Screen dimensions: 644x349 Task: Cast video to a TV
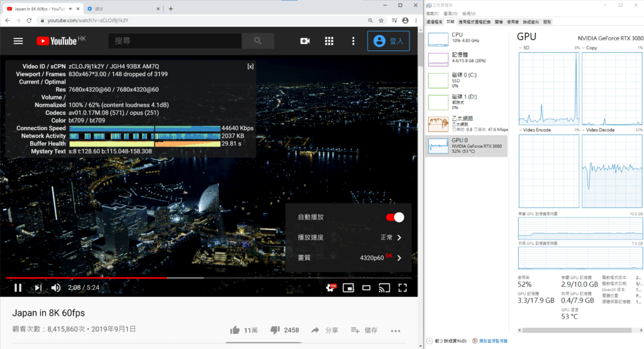pos(384,288)
